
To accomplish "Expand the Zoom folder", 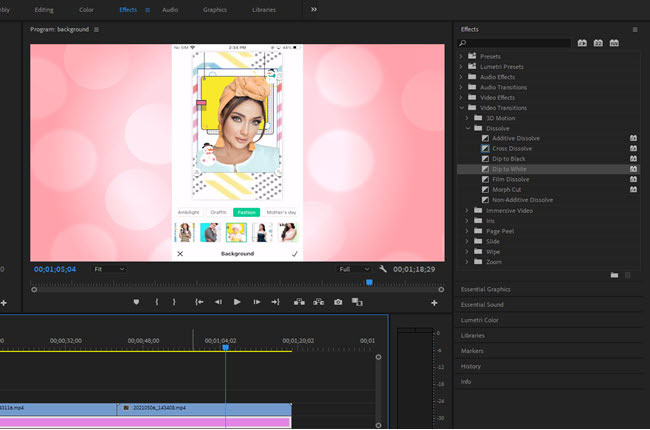I will [467, 262].
